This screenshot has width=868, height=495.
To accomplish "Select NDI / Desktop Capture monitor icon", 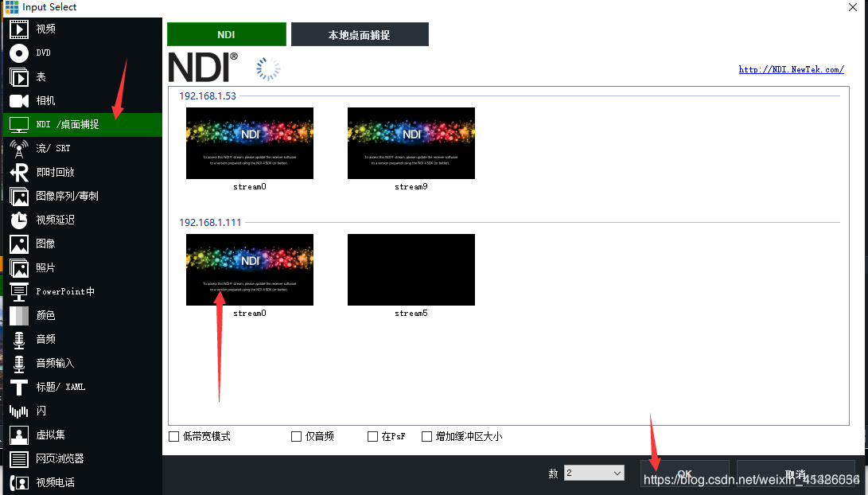I will [19, 125].
